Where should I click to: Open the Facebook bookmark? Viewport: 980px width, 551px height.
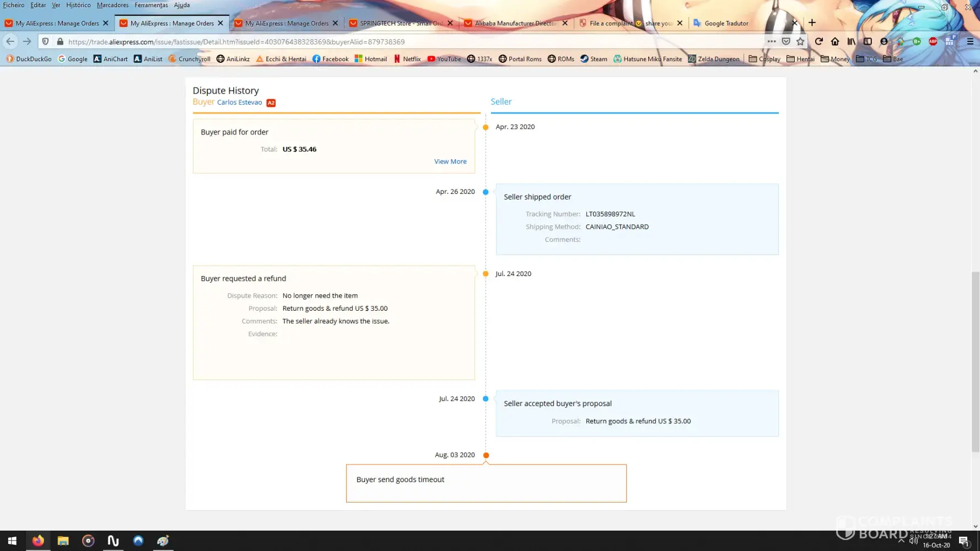tap(330, 59)
